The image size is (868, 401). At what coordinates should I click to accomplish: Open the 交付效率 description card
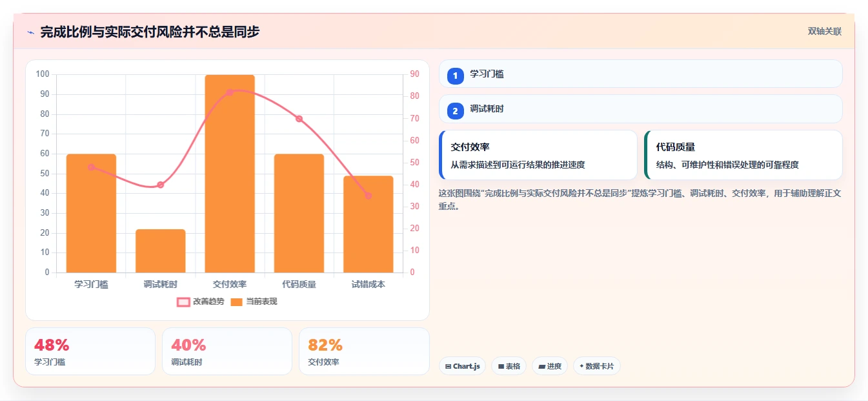click(x=538, y=155)
